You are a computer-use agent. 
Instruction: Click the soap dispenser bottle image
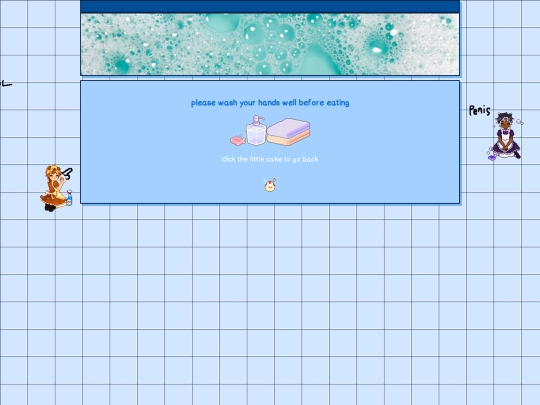pos(256,130)
